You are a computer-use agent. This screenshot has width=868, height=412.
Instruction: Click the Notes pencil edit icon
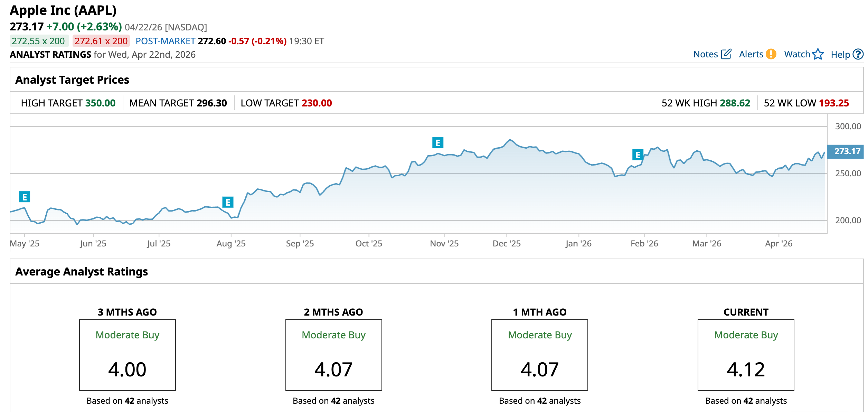click(x=726, y=54)
